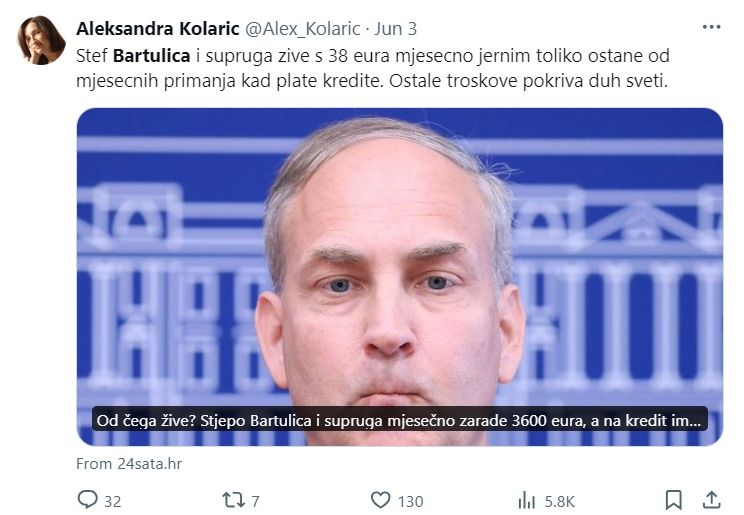Open the 24sata.hr article preview image
Image resolution: width=744 pixels, height=515 pixels.
click(400, 277)
